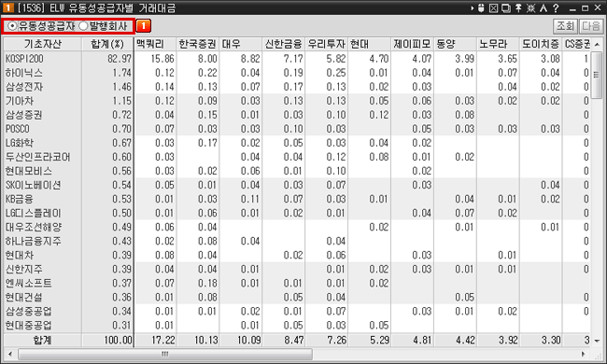Pin the window with pushpin icon
The height and width of the screenshot is (364, 607).
[518, 7]
